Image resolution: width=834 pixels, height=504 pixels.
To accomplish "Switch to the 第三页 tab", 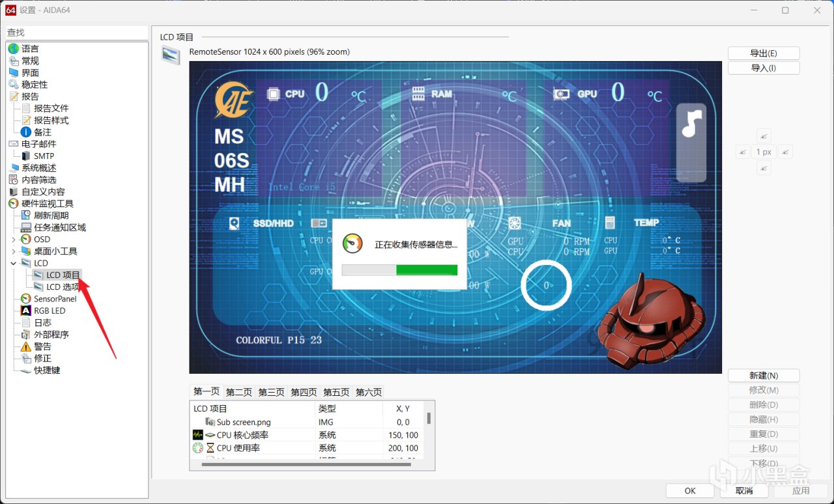I will (x=272, y=393).
